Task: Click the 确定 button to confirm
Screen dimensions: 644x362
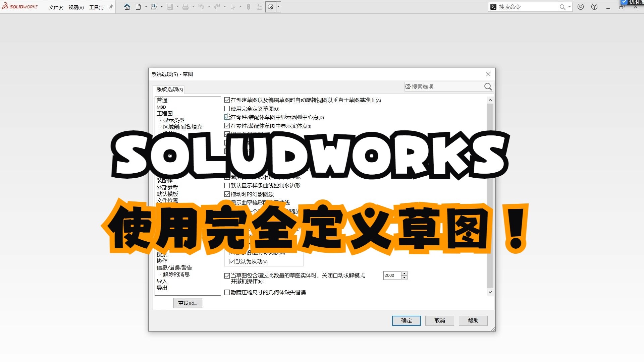Action: click(x=406, y=320)
